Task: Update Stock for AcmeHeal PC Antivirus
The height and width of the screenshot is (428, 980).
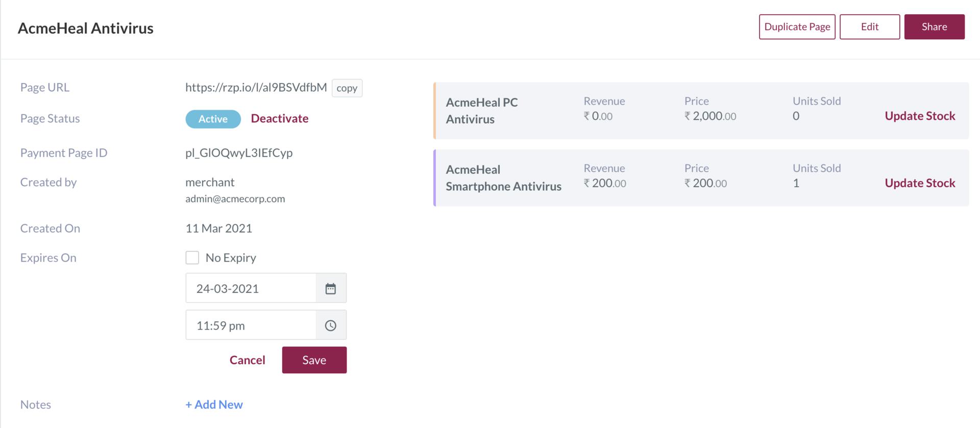Action: (920, 116)
